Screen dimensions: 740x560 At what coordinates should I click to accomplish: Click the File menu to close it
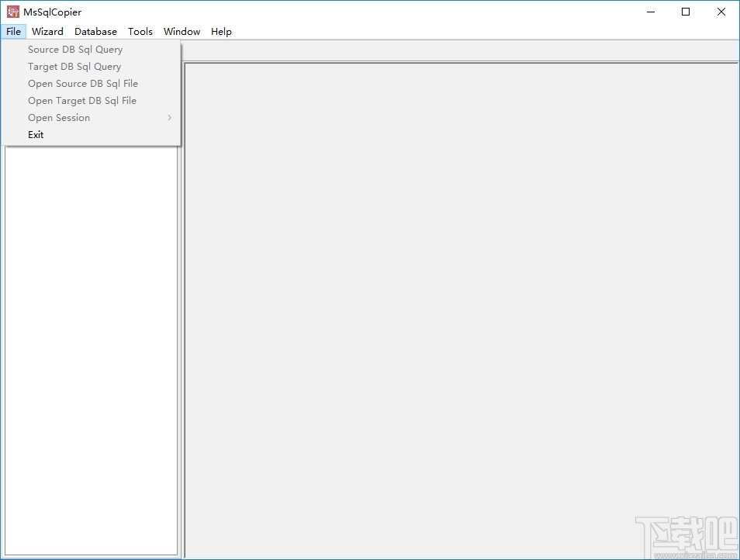(x=13, y=31)
